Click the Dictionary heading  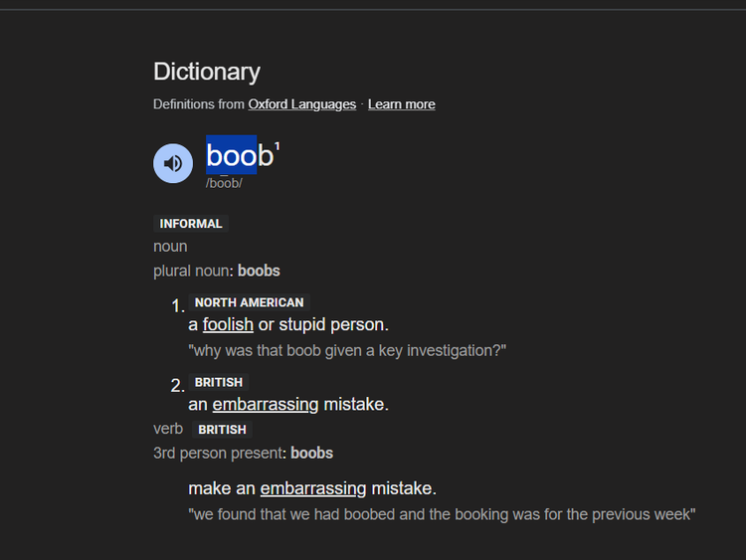pyautogui.click(x=207, y=72)
